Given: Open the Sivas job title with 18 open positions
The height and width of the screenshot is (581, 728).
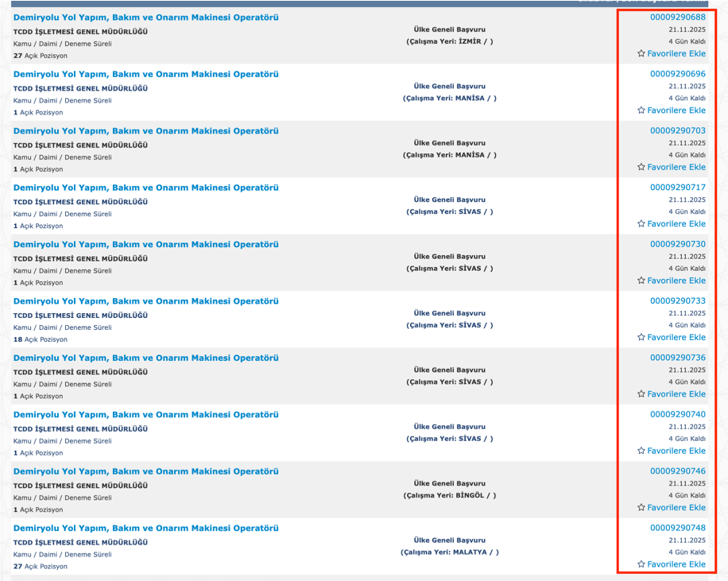Looking at the screenshot, I should (145, 301).
